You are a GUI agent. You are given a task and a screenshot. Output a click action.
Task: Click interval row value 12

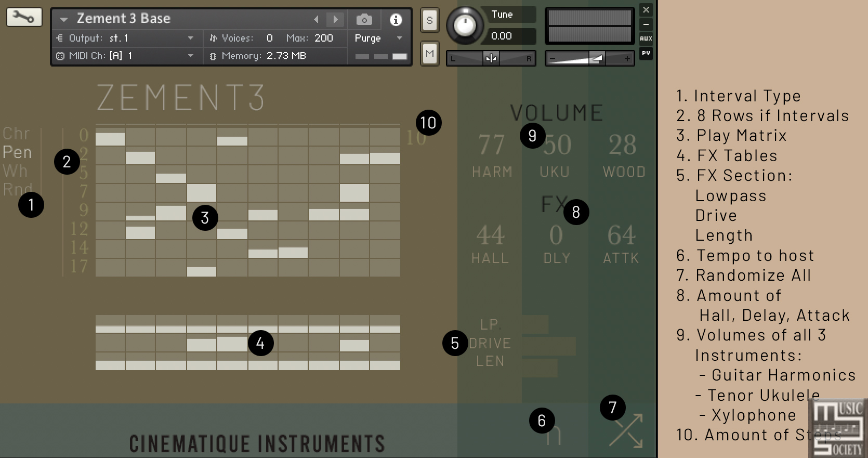click(80, 229)
